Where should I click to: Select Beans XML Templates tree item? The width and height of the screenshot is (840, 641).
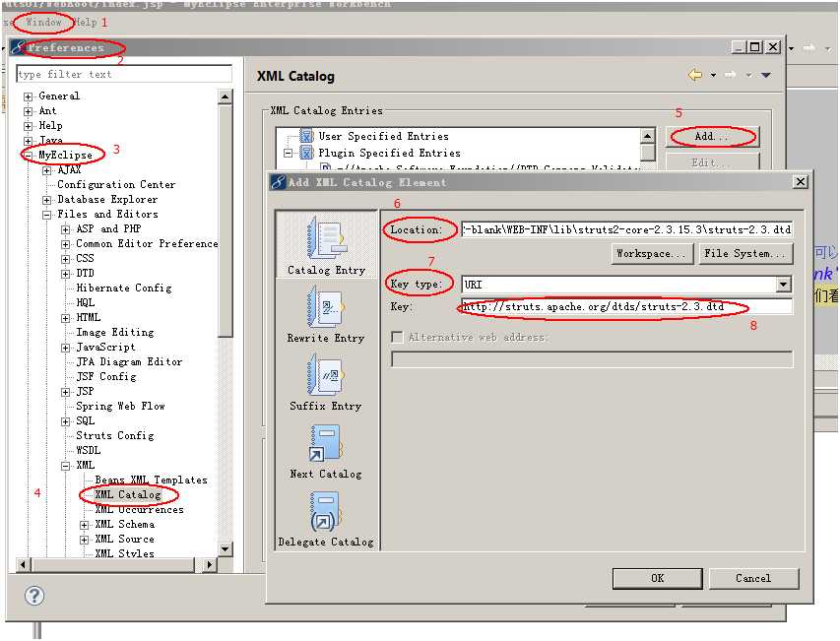click(x=151, y=480)
